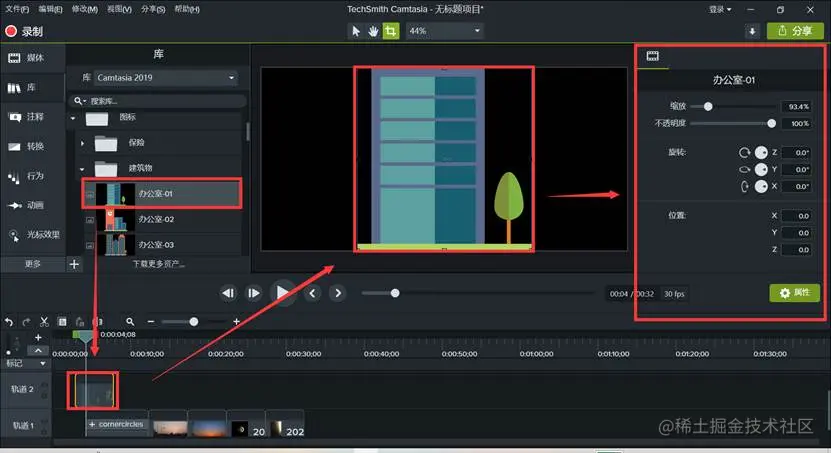Open the 登录 sign-in dropdown
831x453 pixels.
[x=720, y=9]
